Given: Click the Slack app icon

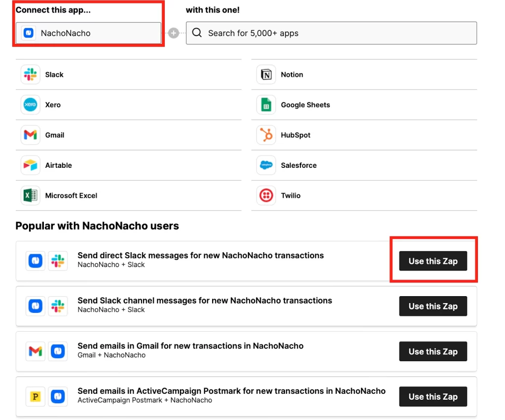Looking at the screenshot, I should click(x=30, y=75).
